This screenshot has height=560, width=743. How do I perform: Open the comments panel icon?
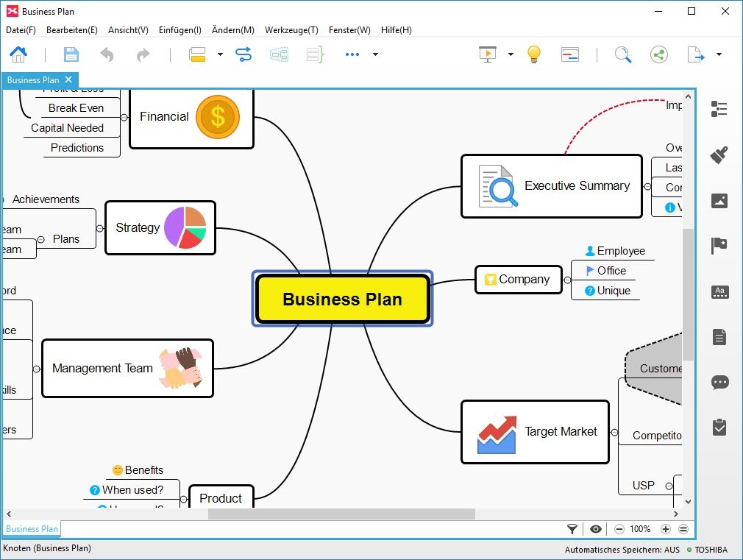[x=719, y=382]
